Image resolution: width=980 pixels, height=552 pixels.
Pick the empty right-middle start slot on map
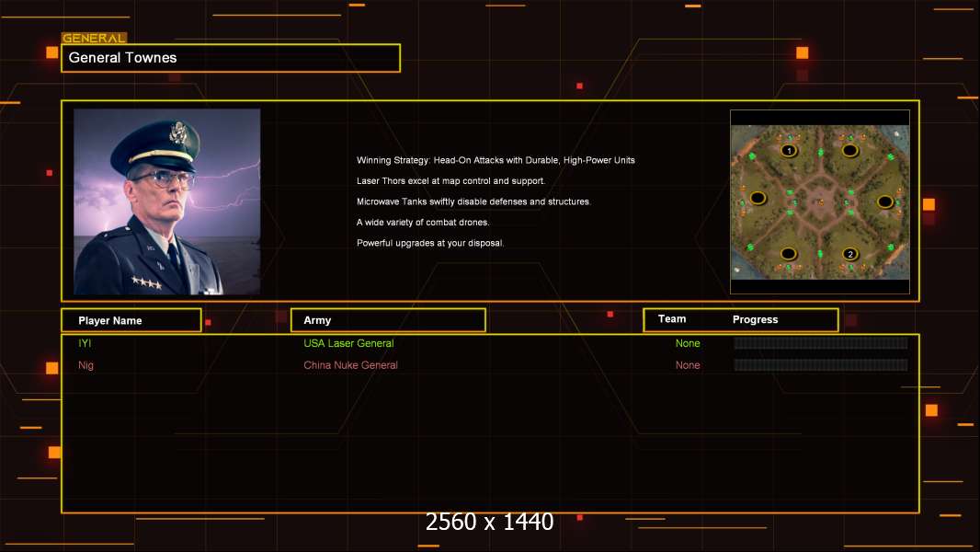884,201
